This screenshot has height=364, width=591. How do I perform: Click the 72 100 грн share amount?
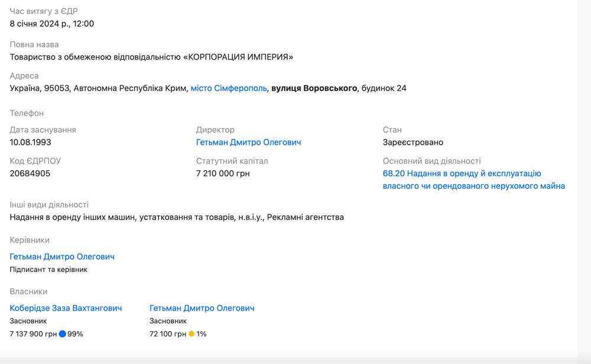[168, 334]
